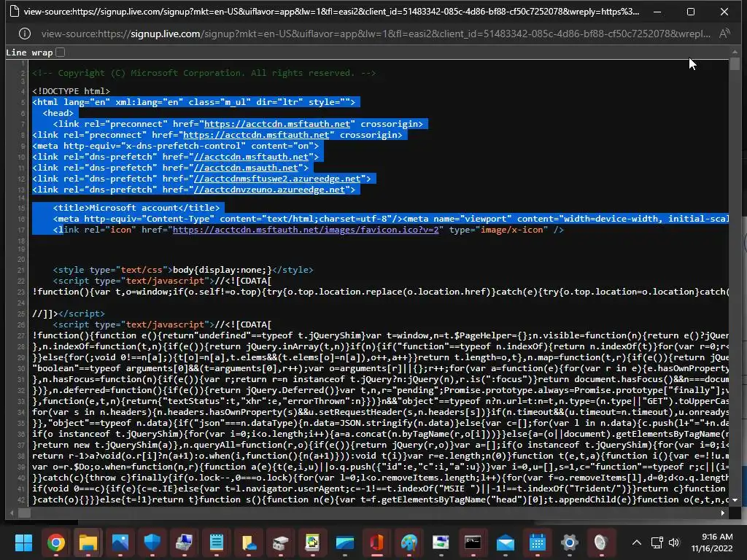Open the Windows Start menu
Viewport: 747px width, 560px height.
coord(23,542)
